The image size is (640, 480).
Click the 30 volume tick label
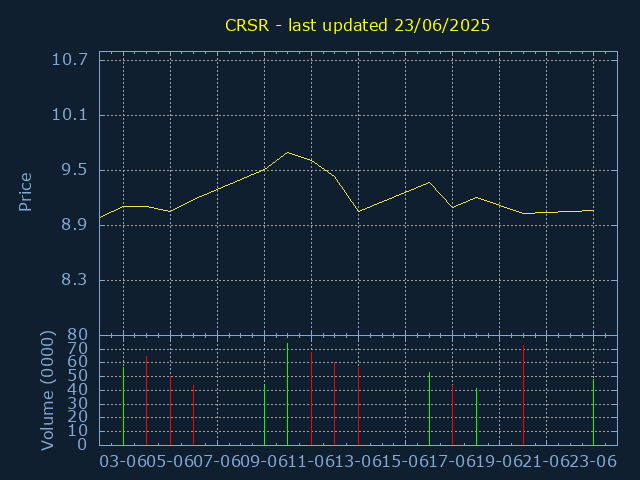pyautogui.click(x=78, y=404)
